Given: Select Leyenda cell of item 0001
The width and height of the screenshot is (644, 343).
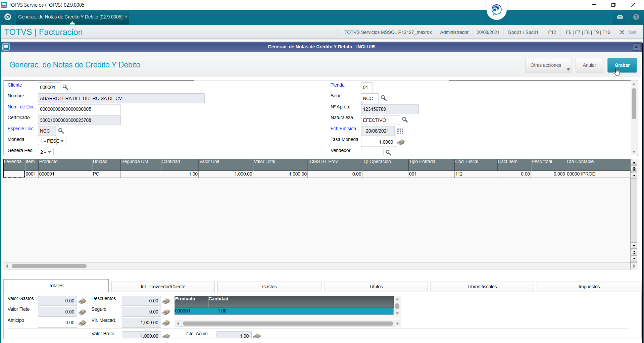Looking at the screenshot, I should tap(14, 174).
